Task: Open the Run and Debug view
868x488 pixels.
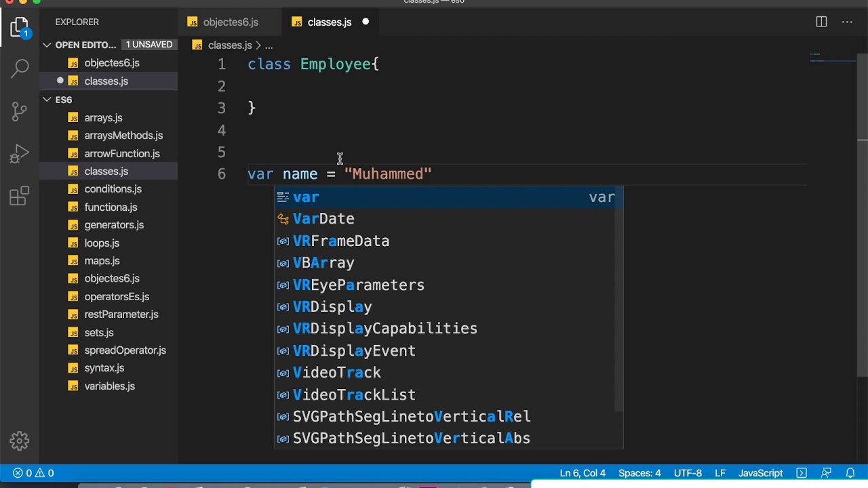Action: pos(20,154)
